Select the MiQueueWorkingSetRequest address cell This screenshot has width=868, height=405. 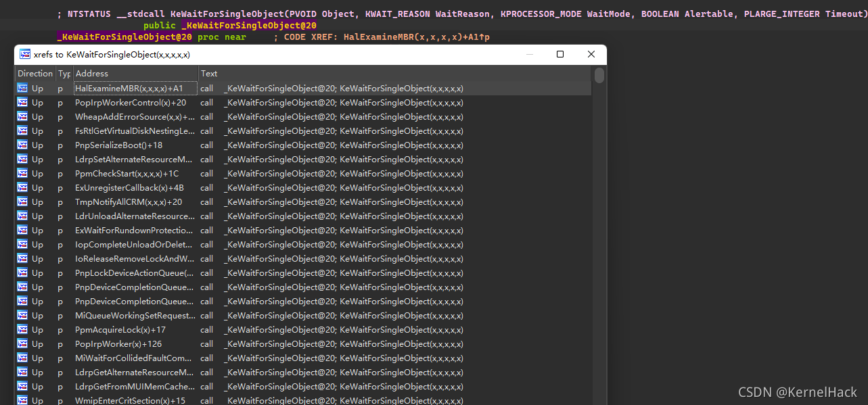pyautogui.click(x=135, y=315)
